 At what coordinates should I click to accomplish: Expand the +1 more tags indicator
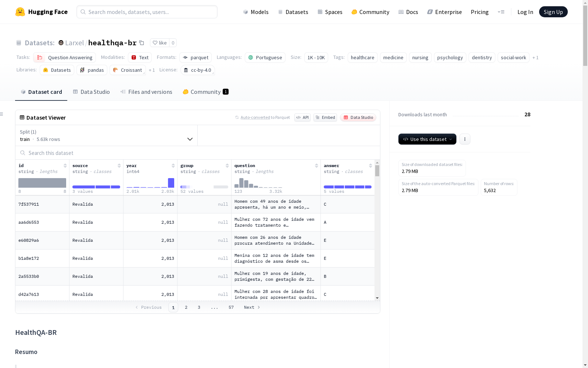pos(535,57)
